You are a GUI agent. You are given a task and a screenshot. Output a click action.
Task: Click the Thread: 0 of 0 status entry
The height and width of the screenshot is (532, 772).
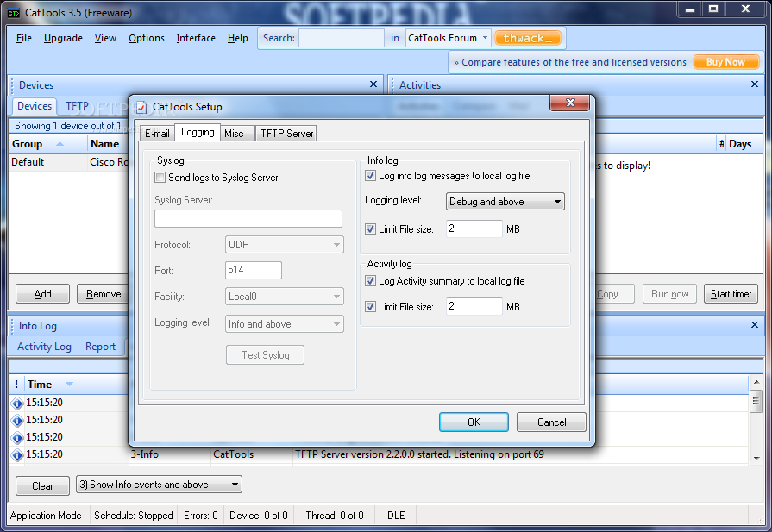coord(335,516)
